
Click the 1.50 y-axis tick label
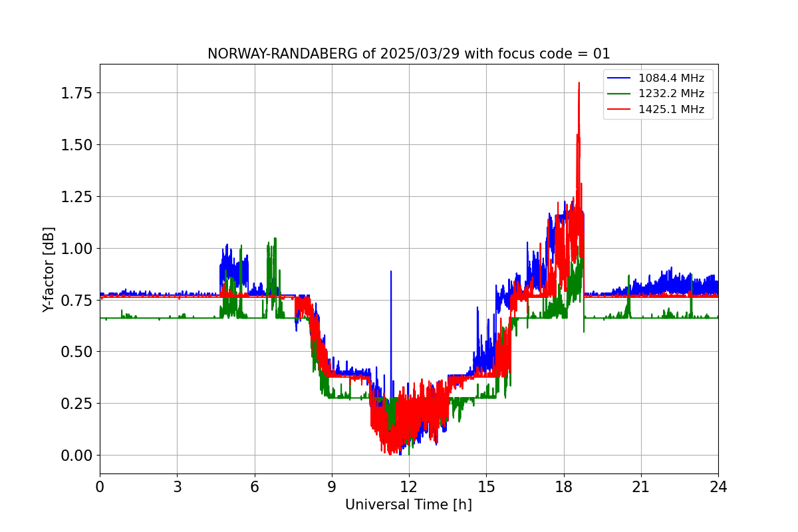pyautogui.click(x=76, y=144)
